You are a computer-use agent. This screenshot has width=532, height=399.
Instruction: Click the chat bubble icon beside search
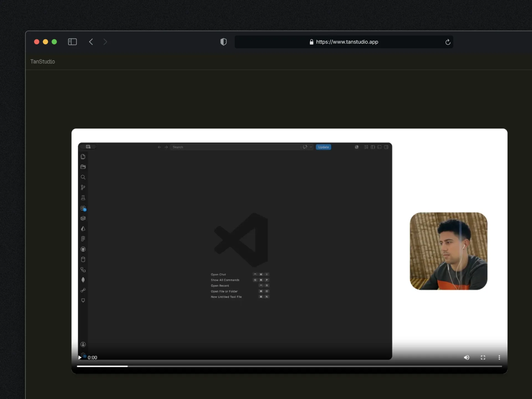pos(305,147)
